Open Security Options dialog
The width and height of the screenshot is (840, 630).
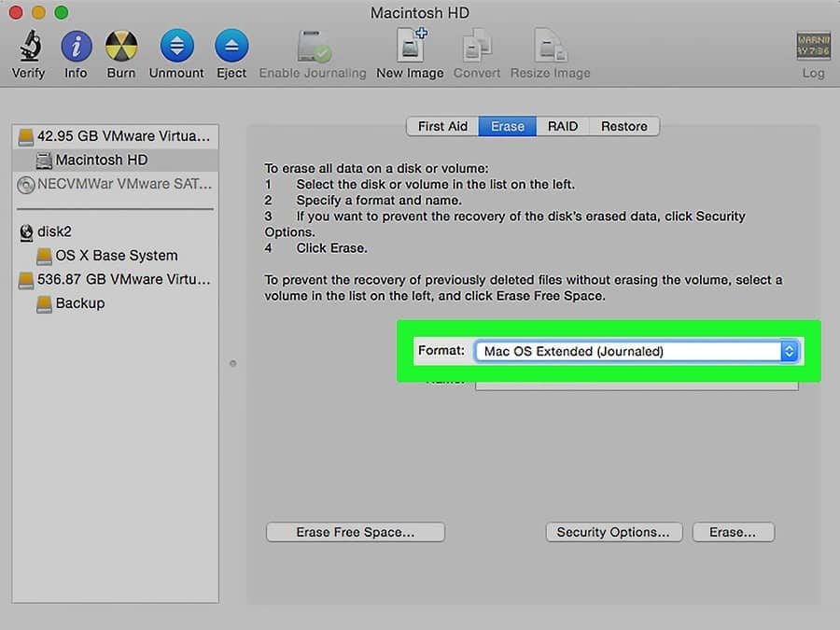pyautogui.click(x=613, y=532)
